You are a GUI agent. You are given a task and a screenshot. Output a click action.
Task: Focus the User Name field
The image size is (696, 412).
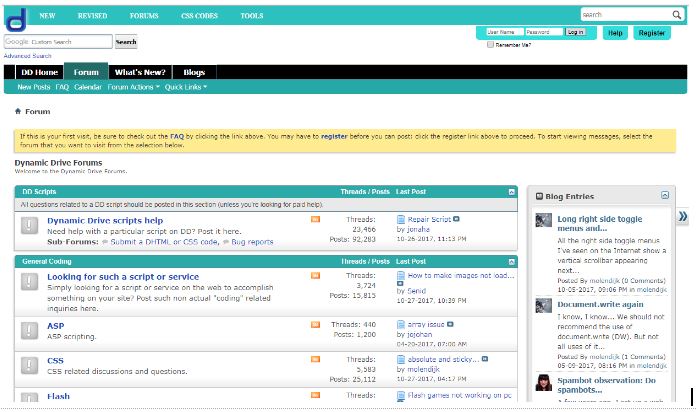[x=505, y=32]
